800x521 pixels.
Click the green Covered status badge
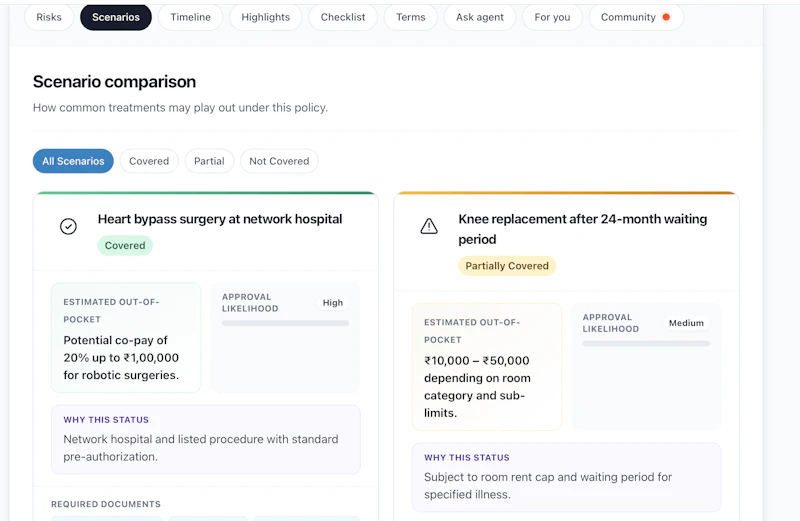pos(125,245)
